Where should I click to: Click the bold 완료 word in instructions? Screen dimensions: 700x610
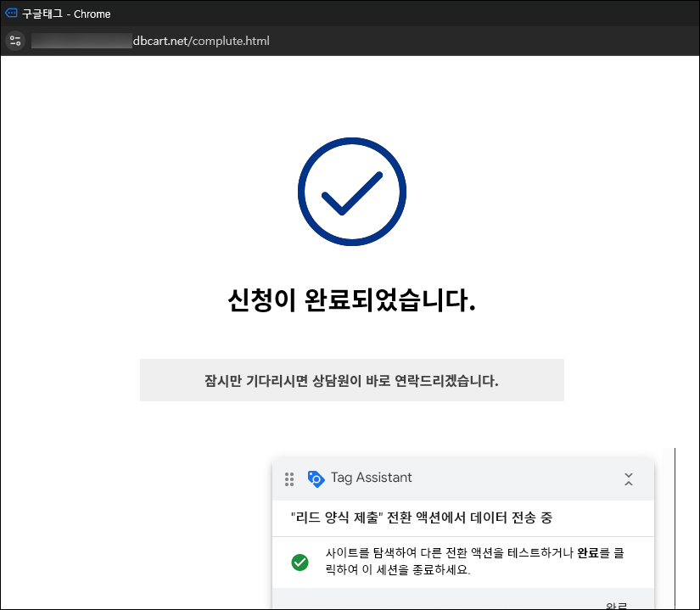tap(588, 552)
